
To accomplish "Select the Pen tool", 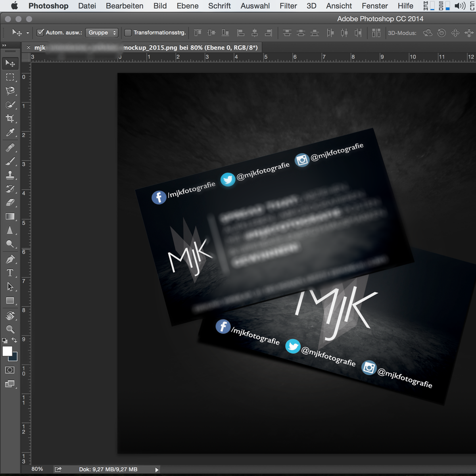I will click(x=10, y=259).
